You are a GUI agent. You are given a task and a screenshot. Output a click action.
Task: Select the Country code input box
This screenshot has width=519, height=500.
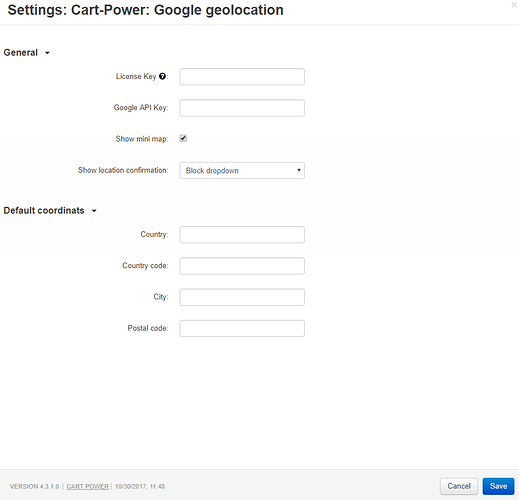242,266
